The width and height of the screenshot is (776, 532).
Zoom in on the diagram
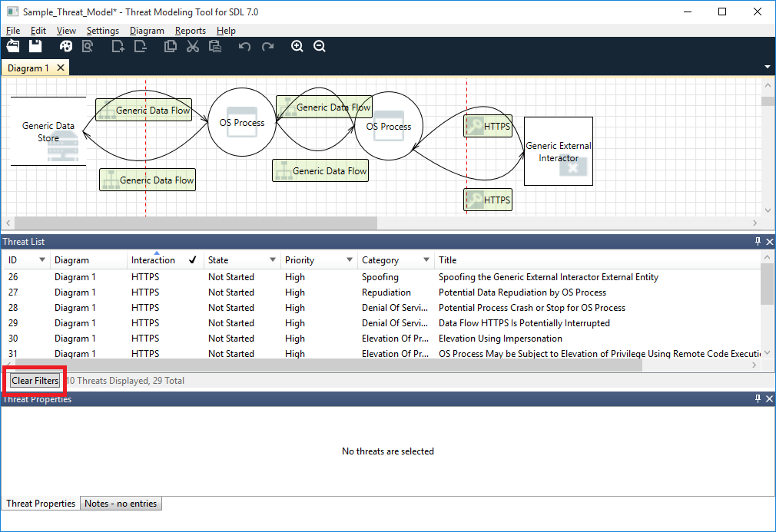[x=297, y=46]
